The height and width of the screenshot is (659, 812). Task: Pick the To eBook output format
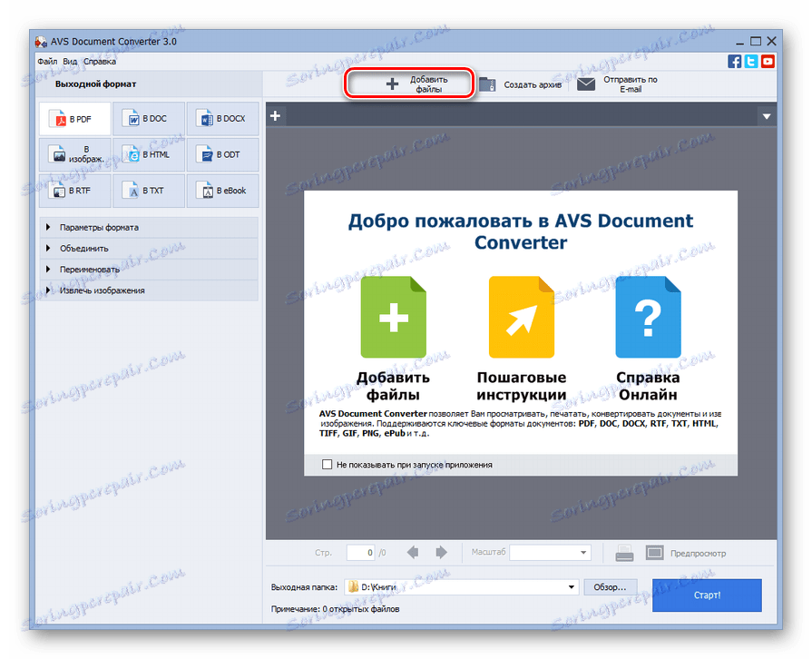pos(222,191)
